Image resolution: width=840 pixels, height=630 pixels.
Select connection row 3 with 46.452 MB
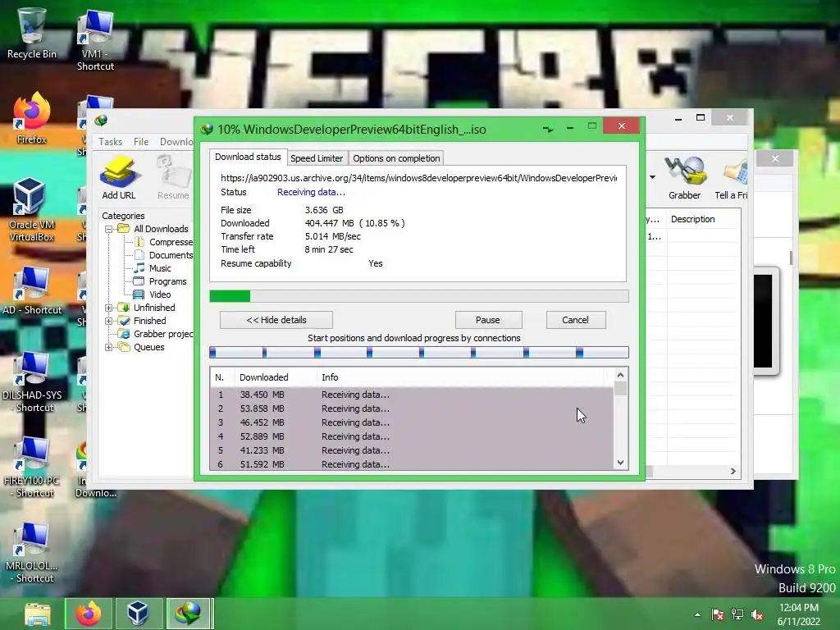[x=412, y=422]
